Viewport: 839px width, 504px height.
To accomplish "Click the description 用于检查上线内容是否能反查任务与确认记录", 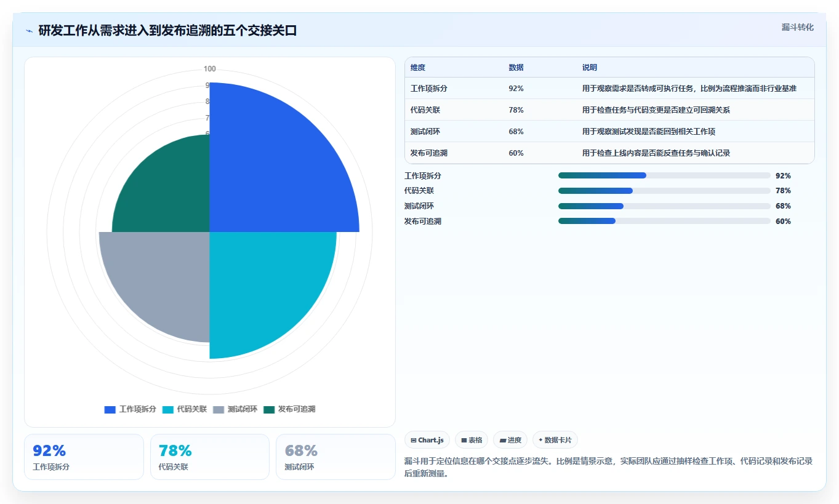I will [656, 153].
